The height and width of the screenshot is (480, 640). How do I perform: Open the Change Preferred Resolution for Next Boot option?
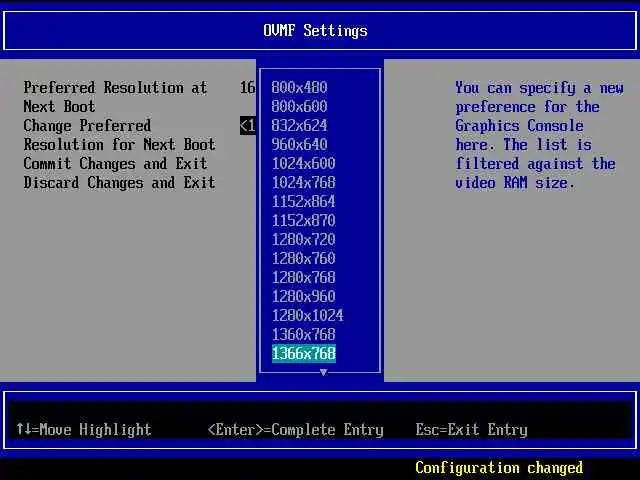click(119, 135)
